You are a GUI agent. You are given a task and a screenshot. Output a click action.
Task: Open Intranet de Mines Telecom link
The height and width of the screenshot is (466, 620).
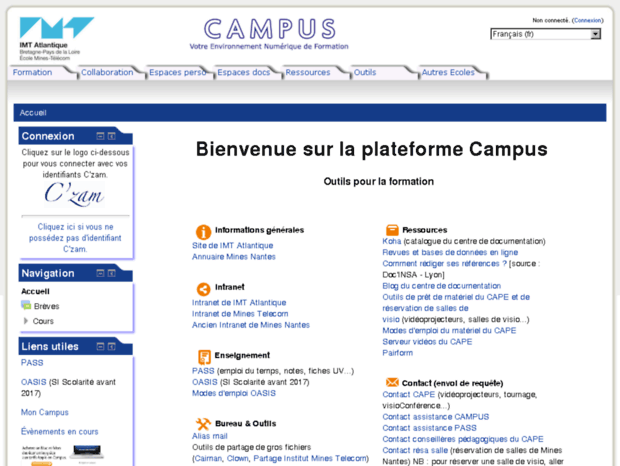pyautogui.click(x=240, y=313)
